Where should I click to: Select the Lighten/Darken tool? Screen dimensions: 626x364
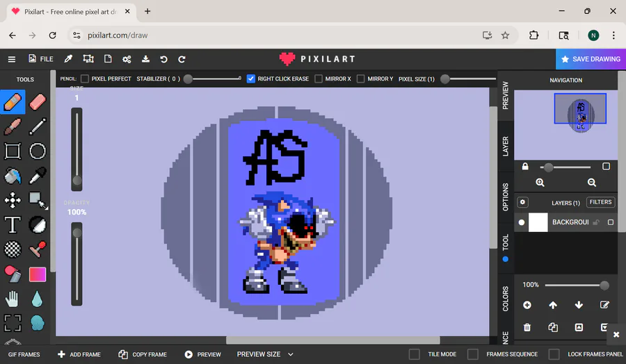pos(38,225)
